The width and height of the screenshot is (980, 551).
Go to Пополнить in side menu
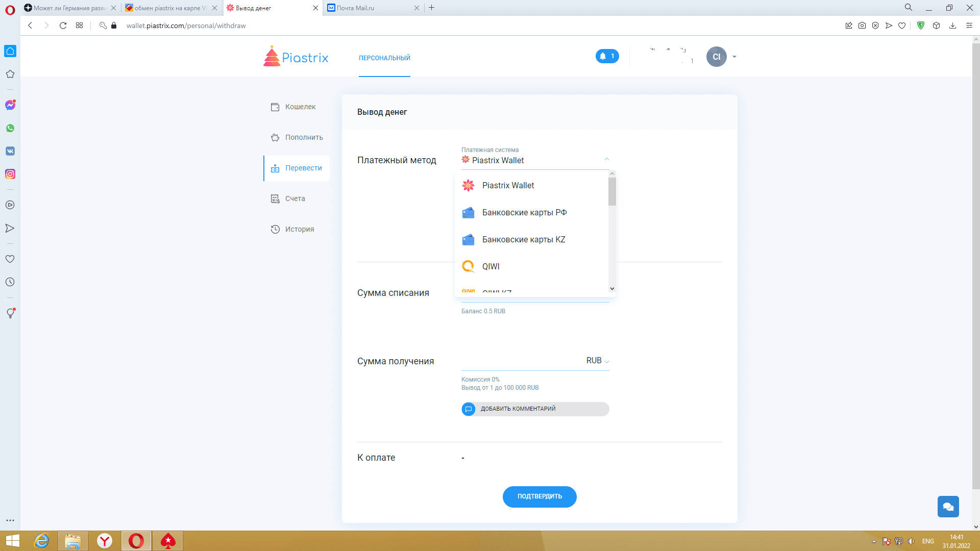click(297, 138)
